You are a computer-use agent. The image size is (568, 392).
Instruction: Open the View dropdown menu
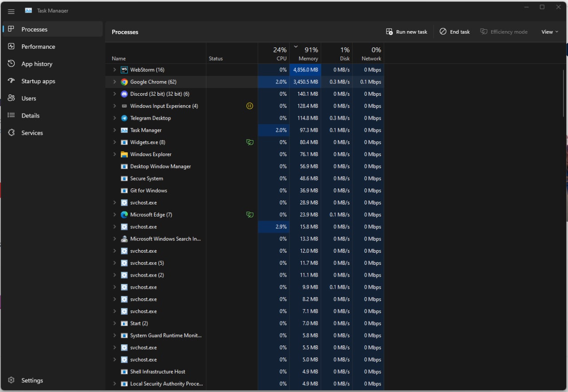(550, 32)
